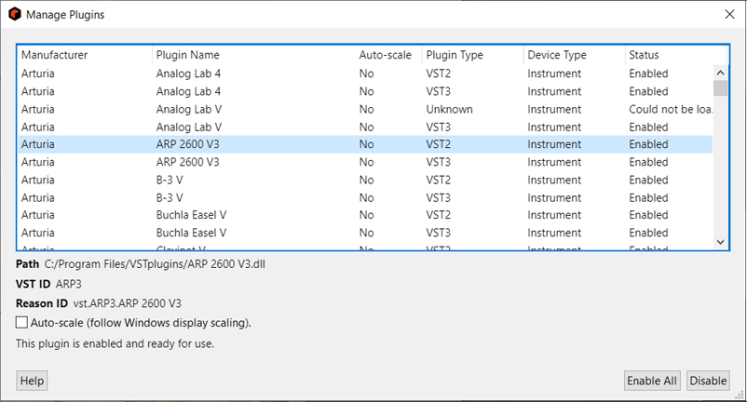The image size is (747, 402).
Task: Sort by the Plugin Type column header
Action: (473, 55)
